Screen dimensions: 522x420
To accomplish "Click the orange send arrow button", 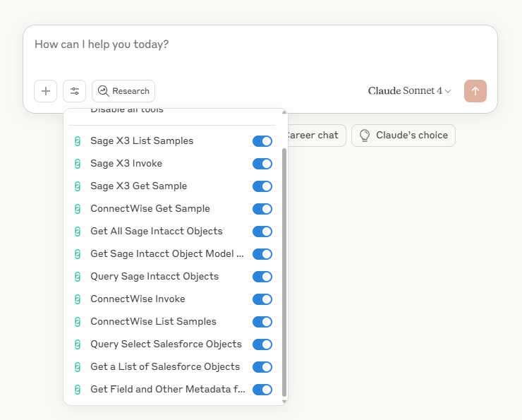I will 475,91.
